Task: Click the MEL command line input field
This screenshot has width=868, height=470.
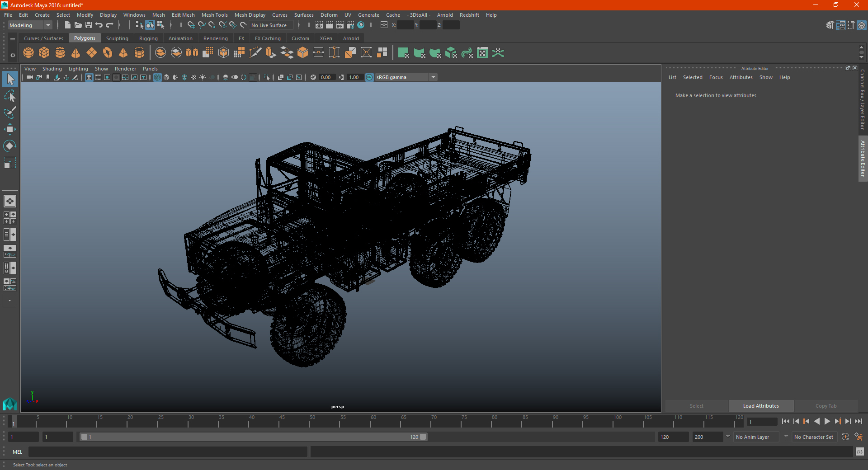Action: coord(168,452)
